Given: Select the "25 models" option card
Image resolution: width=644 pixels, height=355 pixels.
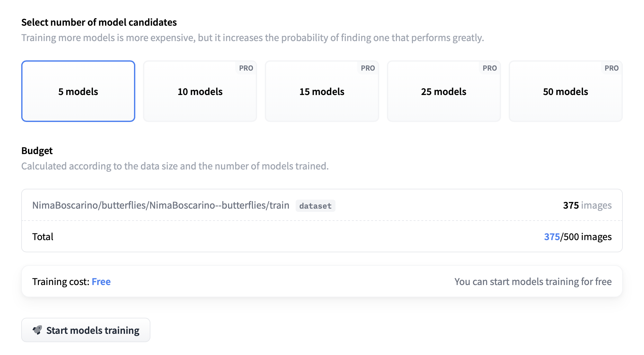Looking at the screenshot, I should click(443, 91).
